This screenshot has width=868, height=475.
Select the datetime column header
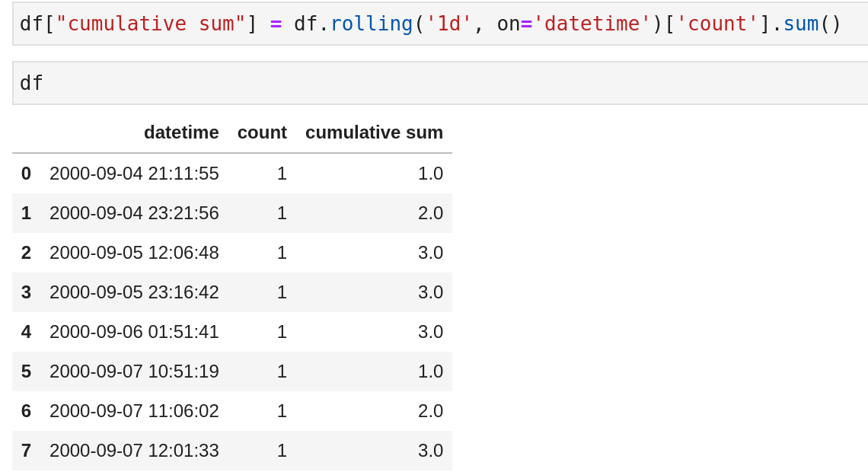[x=181, y=132]
